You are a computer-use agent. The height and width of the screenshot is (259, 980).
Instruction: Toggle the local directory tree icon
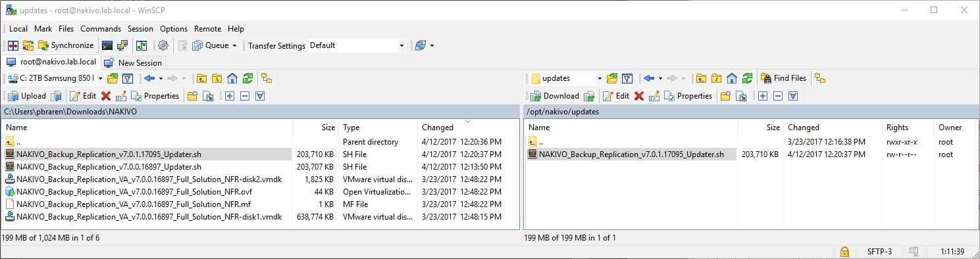tap(267, 78)
